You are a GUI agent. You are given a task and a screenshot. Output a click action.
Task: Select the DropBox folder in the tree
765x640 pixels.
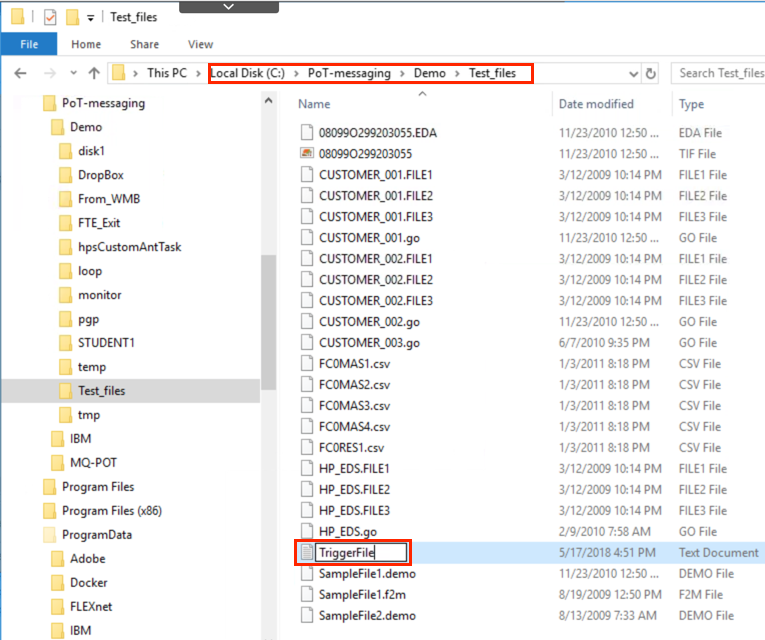[101, 175]
